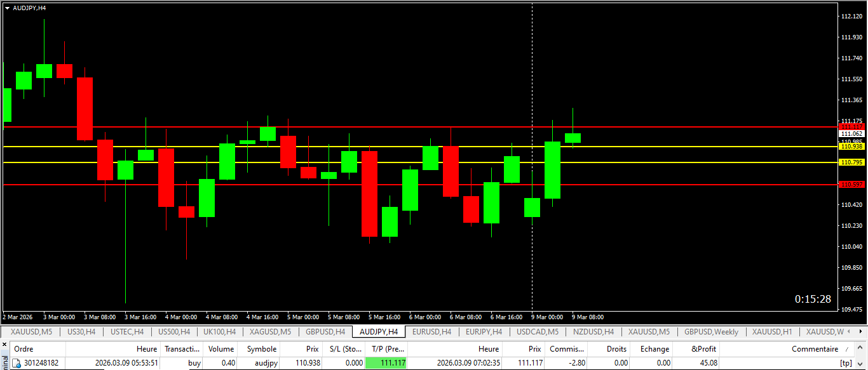Click the 2 Mar 2026 time axis label
The height and width of the screenshot is (370, 868).
[x=18, y=317]
